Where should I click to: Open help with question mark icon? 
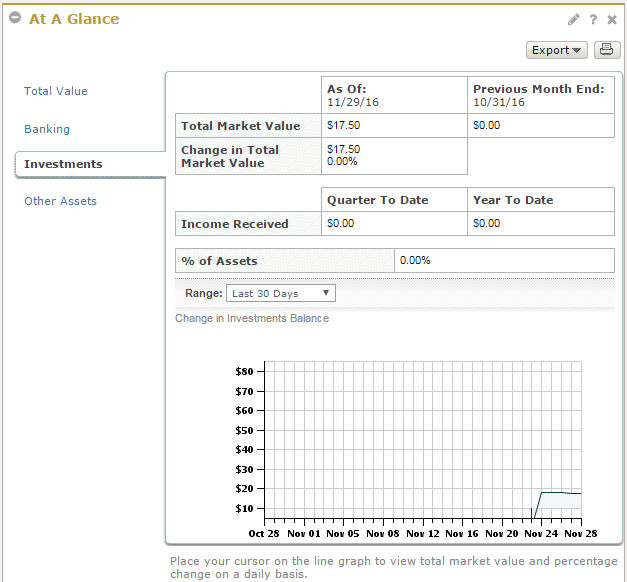pyautogui.click(x=593, y=19)
